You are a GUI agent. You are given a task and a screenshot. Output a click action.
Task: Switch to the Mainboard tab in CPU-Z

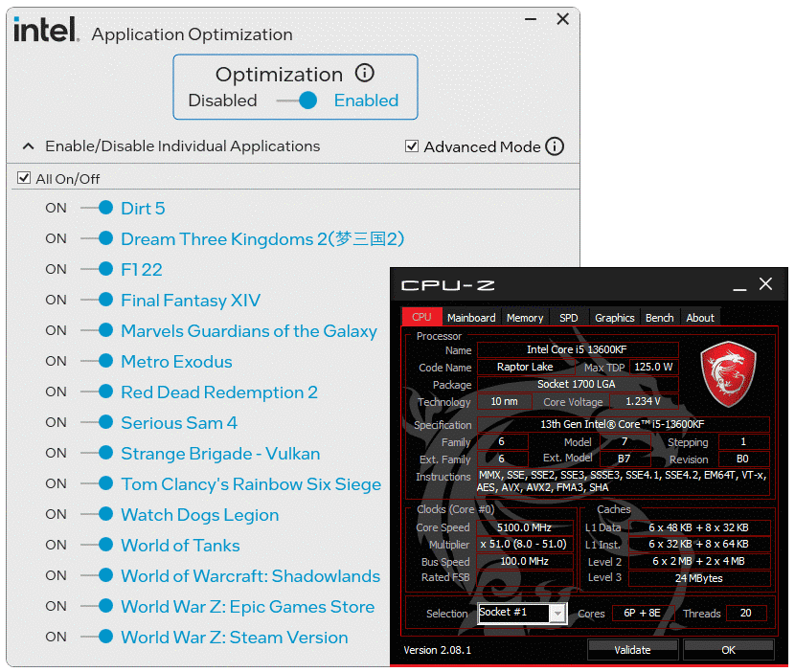[471, 318]
